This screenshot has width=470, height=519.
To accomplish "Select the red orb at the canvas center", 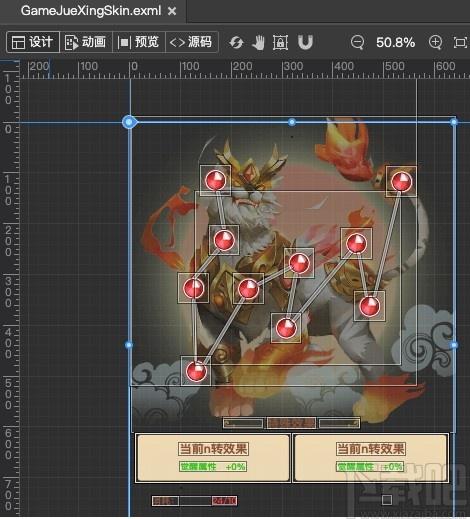I will click(299, 263).
